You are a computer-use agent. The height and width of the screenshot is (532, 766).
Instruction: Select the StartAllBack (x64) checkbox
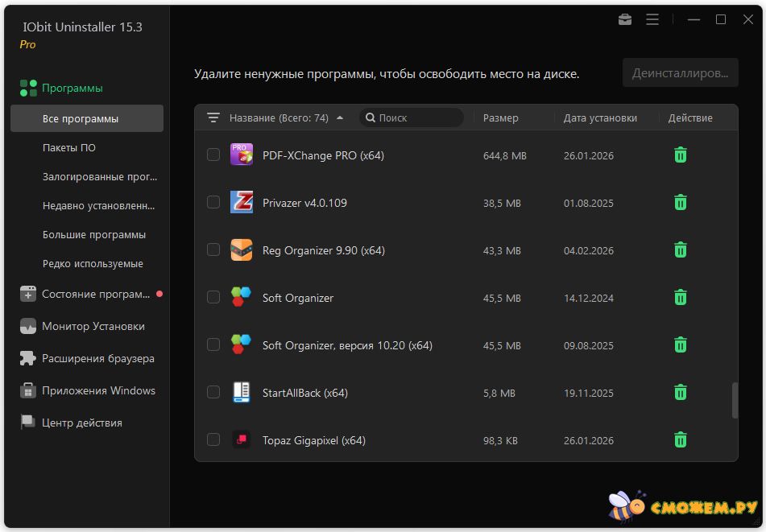pos(213,393)
